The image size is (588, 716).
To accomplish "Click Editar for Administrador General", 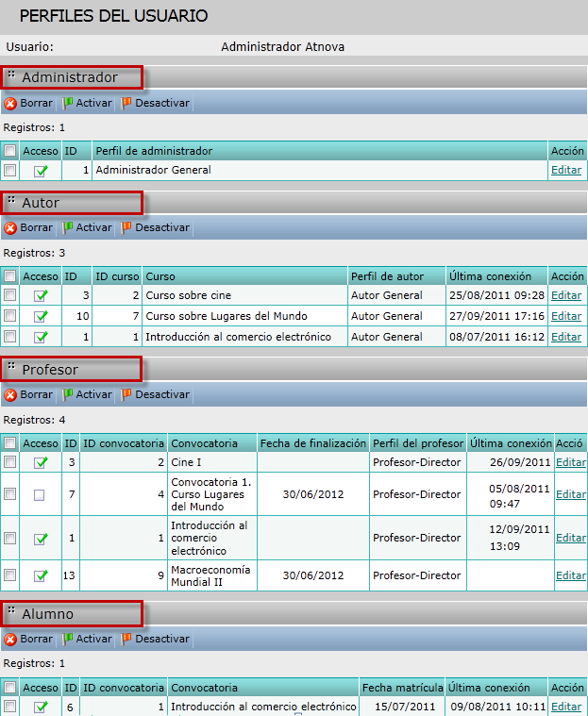I will (566, 170).
